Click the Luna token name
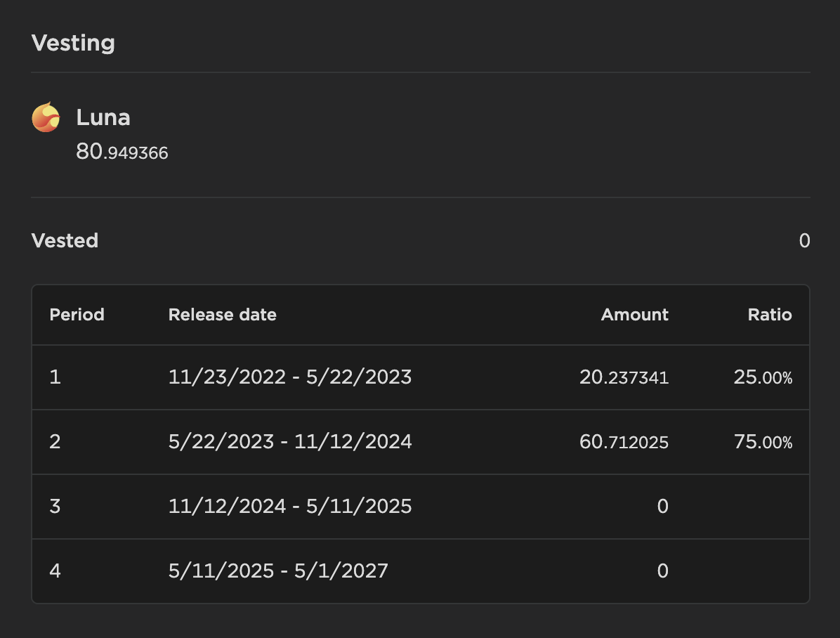The width and height of the screenshot is (840, 638). pyautogui.click(x=103, y=117)
